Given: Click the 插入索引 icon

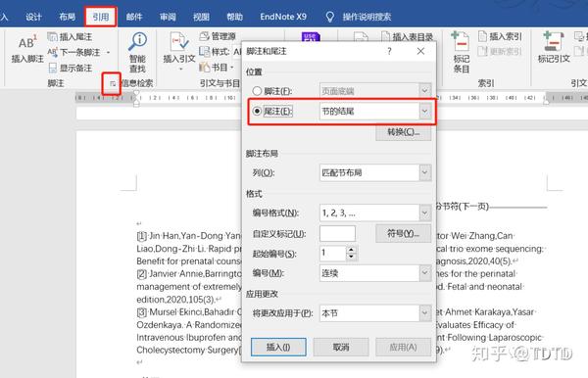Looking at the screenshot, I should (482, 36).
